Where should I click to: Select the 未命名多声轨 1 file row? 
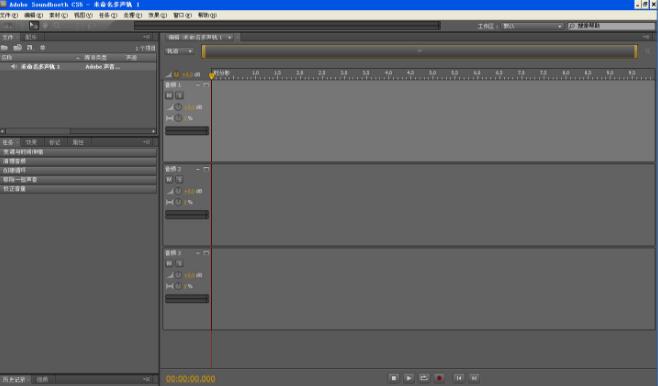click(78, 67)
